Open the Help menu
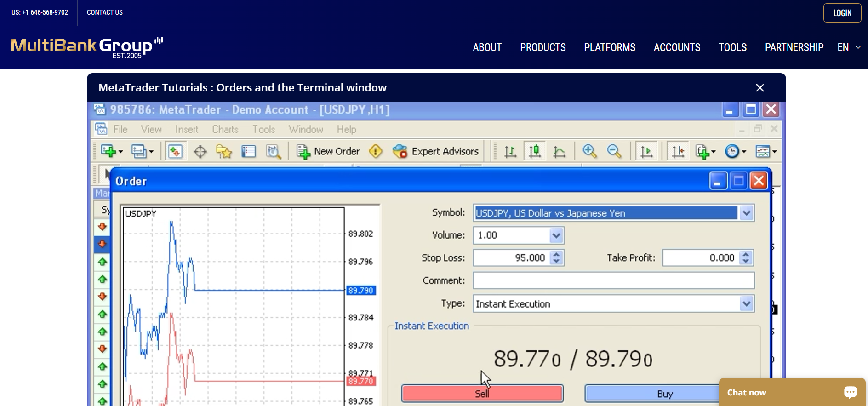868x406 pixels. click(346, 129)
